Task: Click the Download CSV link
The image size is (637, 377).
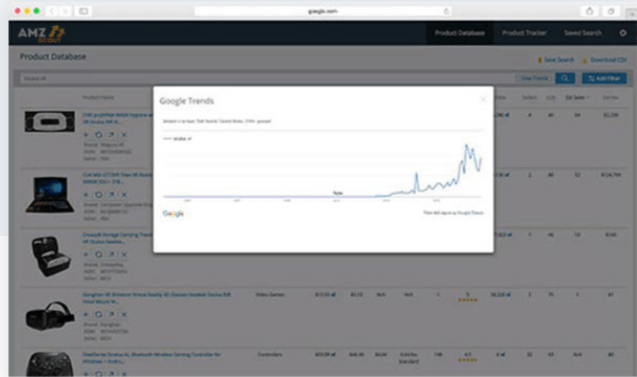Action: point(605,60)
